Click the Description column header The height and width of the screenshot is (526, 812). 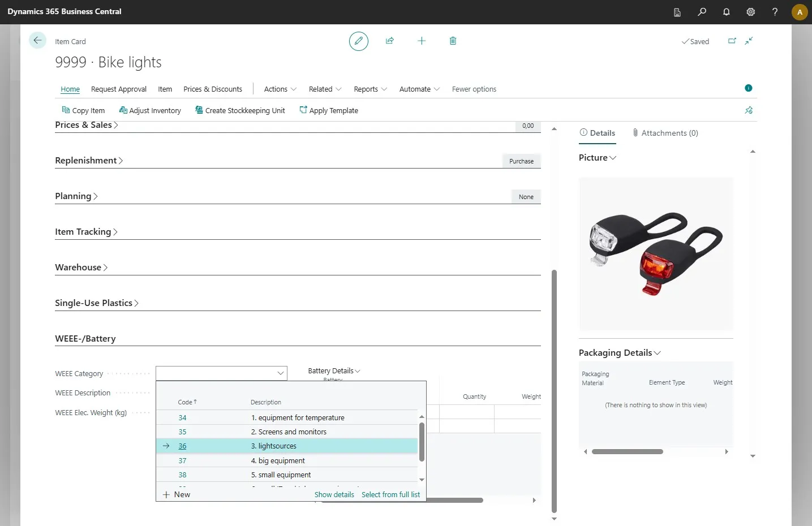pyautogui.click(x=266, y=402)
